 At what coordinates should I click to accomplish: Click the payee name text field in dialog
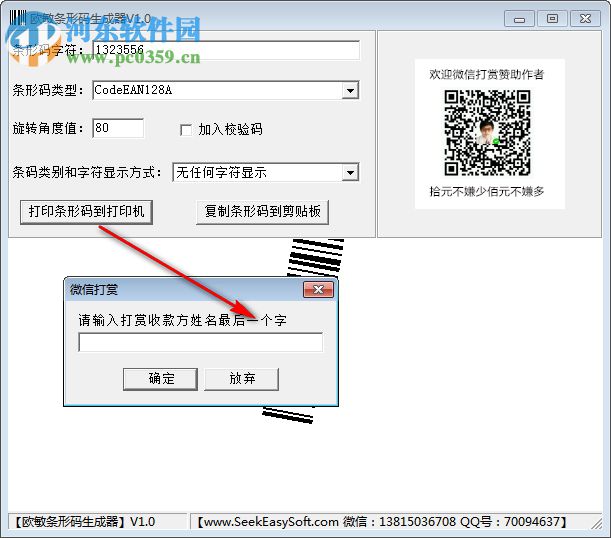200,342
